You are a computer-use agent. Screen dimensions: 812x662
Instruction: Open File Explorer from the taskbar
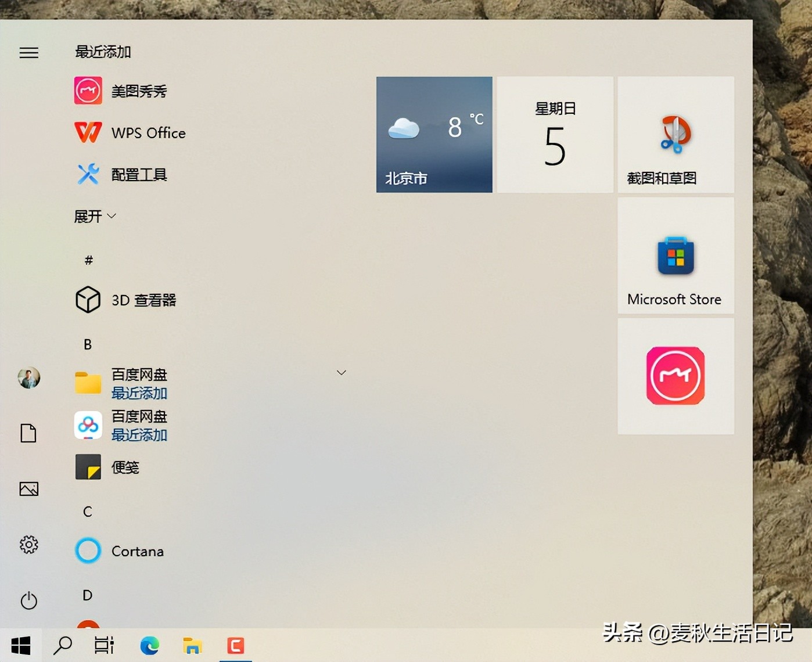coord(192,645)
